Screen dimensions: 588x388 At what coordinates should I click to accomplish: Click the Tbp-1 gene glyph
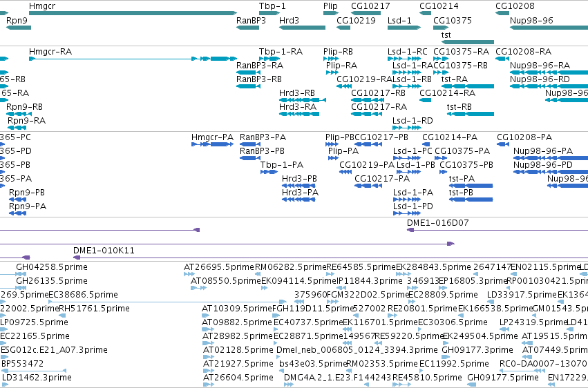pyautogui.click(x=269, y=13)
